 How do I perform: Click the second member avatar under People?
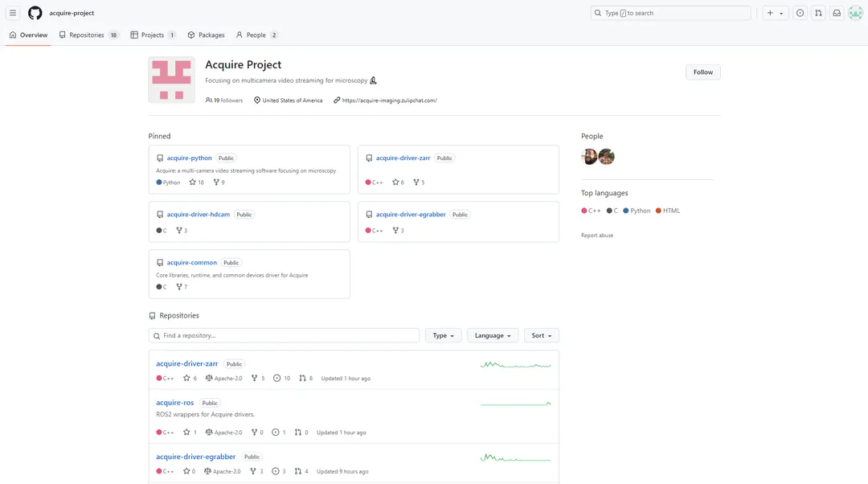tap(607, 157)
